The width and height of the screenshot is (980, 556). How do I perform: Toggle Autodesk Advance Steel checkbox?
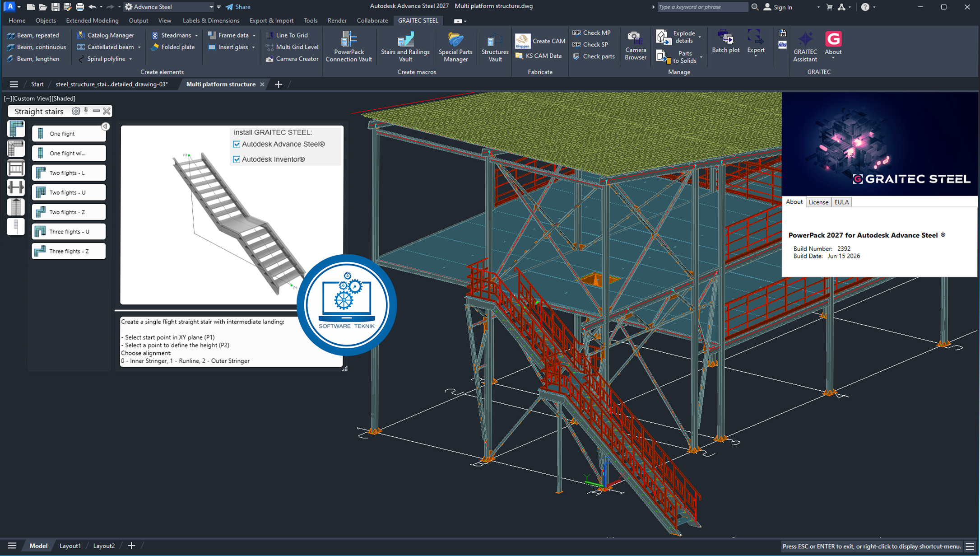point(237,144)
